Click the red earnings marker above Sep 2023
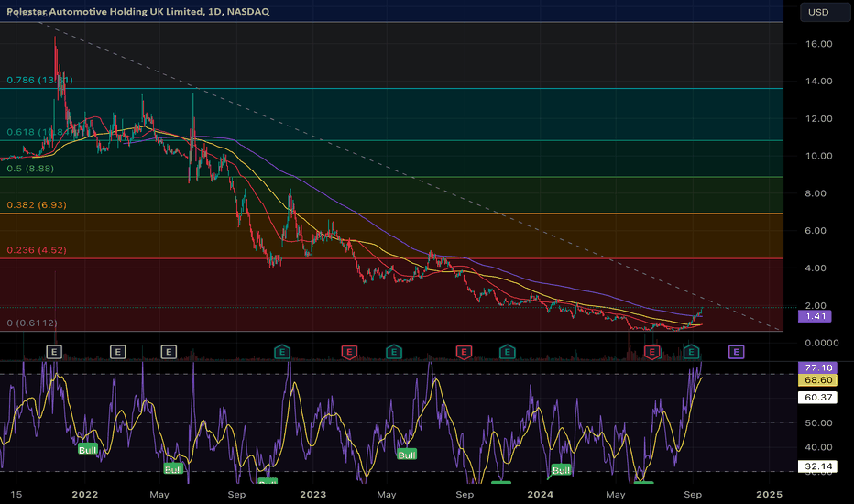This screenshot has height=504, width=854. 464,352
